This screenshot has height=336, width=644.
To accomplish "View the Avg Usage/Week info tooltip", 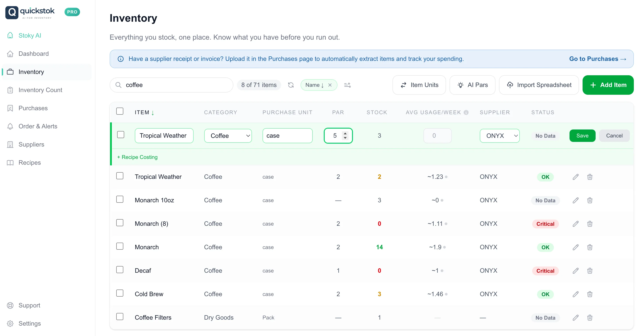I will tap(467, 112).
